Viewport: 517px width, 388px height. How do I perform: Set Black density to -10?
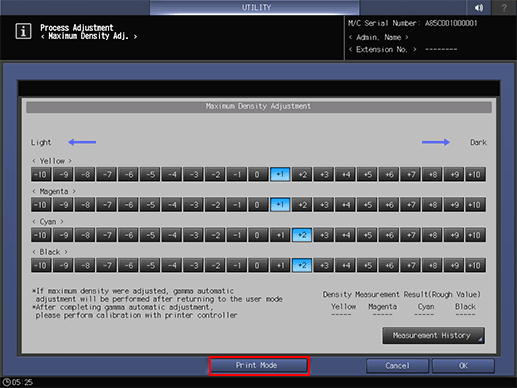(41, 265)
